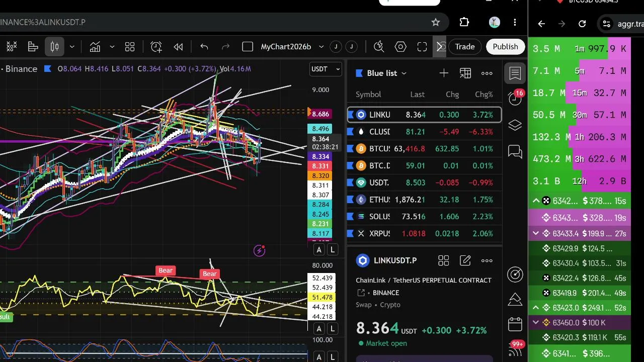Expand the 63450.0 $100 K trade row chevron
Image resolution: width=644 pixels, height=362 pixels.
(536, 323)
